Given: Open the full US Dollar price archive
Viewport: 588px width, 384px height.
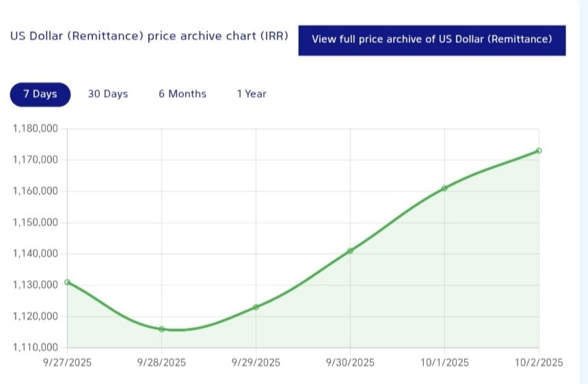Looking at the screenshot, I should 431,40.
